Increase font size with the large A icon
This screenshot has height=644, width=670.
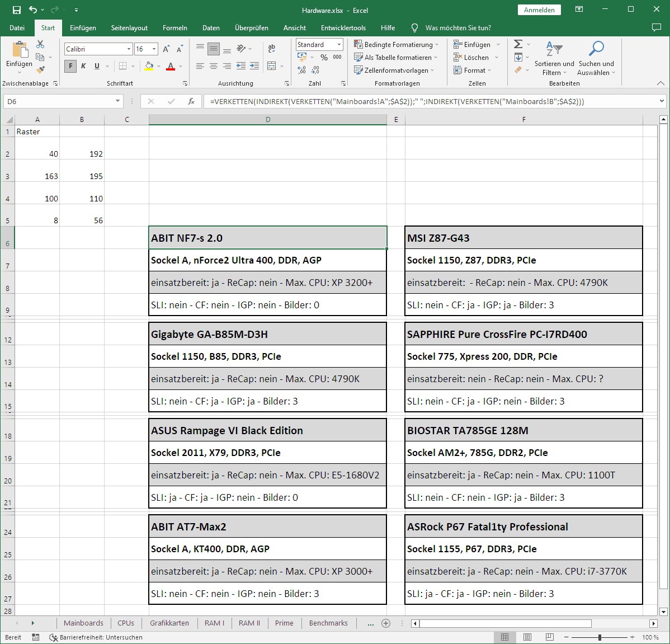(x=166, y=49)
